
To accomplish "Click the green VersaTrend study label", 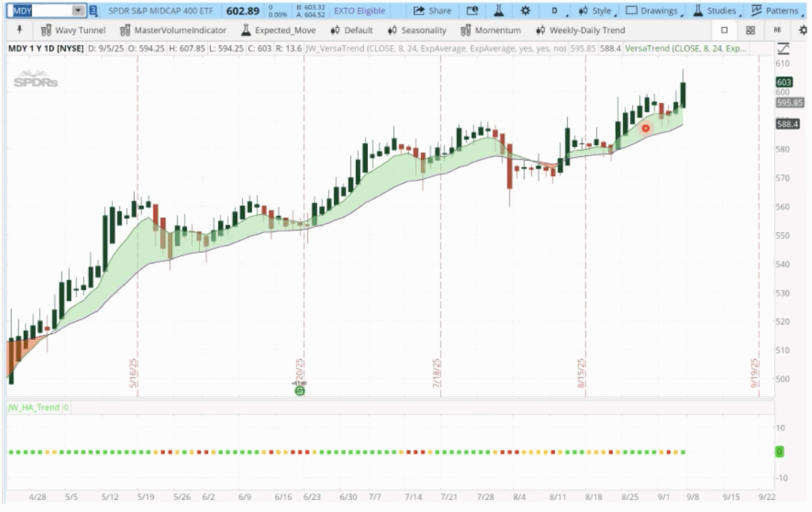I will tap(686, 48).
